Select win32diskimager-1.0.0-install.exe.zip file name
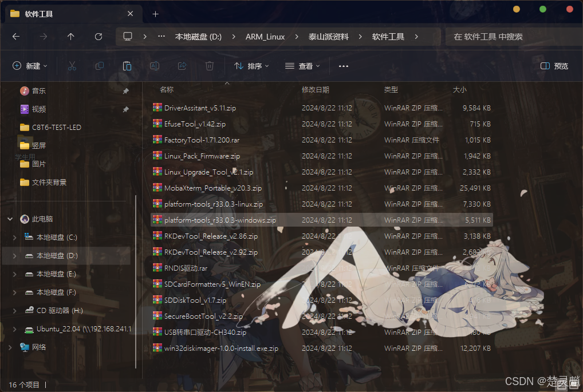This screenshot has width=583, height=392. point(221,349)
